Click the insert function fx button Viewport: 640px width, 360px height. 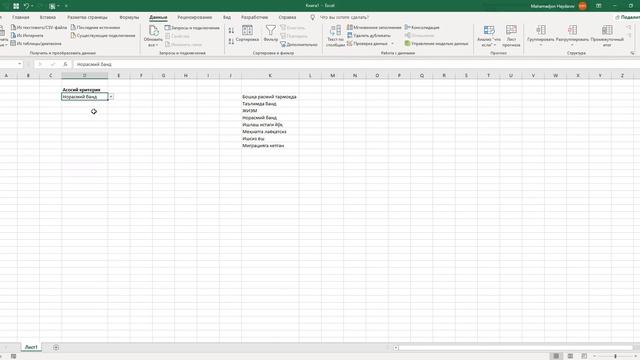point(65,64)
